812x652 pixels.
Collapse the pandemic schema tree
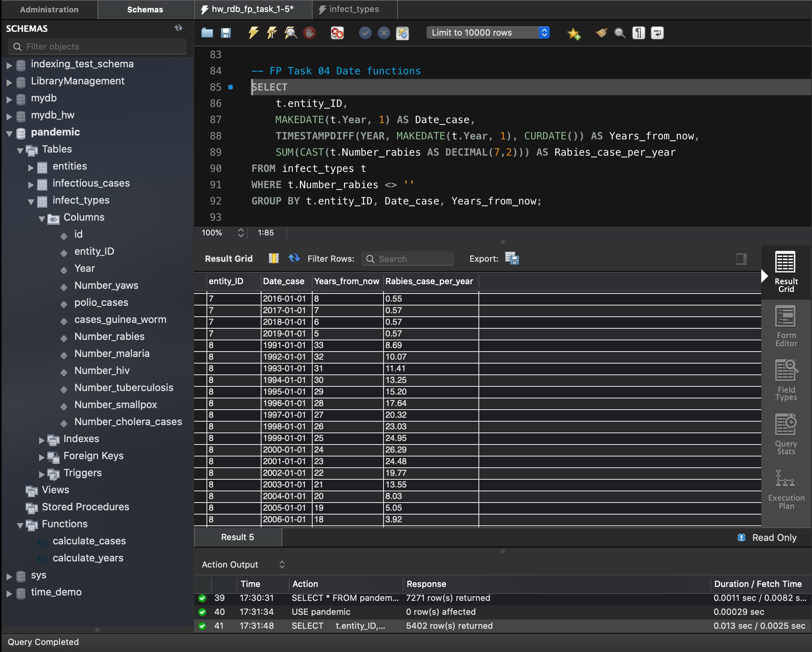coord(10,133)
